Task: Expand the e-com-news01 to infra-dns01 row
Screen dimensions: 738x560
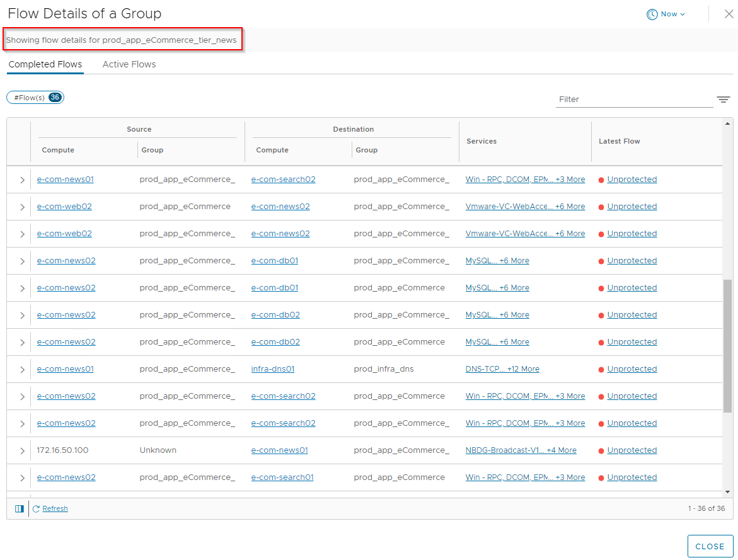Action: pos(22,369)
